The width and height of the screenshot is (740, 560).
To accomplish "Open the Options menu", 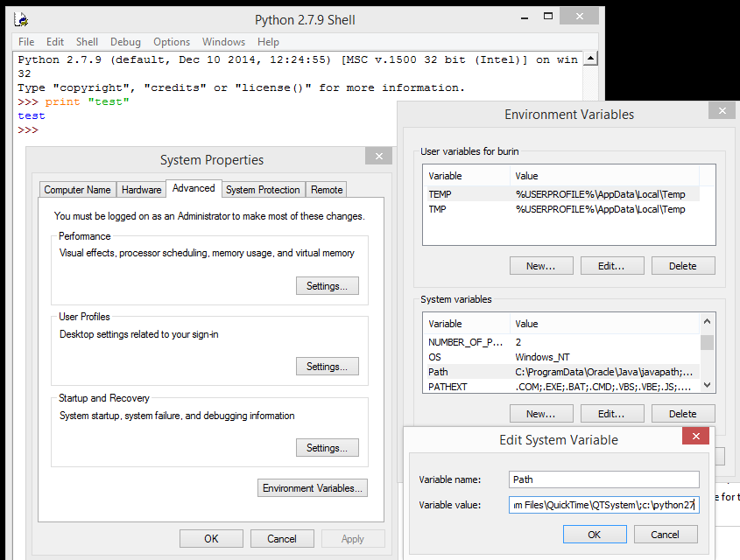I will pos(172,41).
